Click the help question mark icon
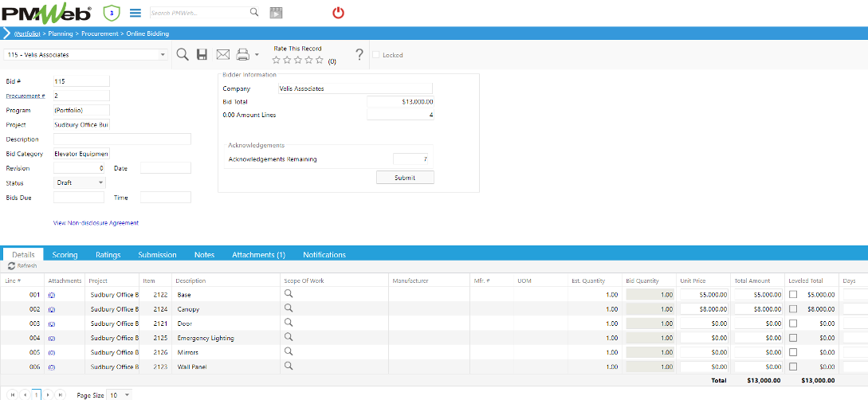868x400 pixels. pos(359,54)
